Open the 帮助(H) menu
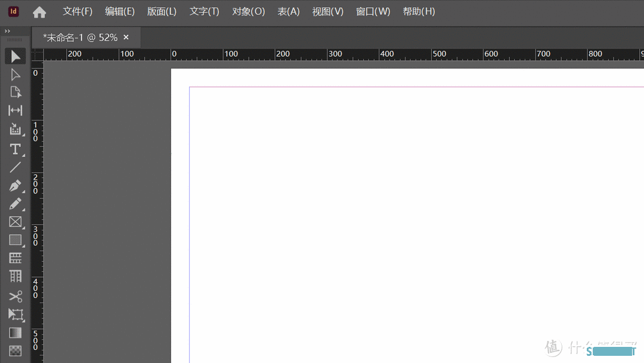Viewport: 644px width, 363px height. [419, 11]
